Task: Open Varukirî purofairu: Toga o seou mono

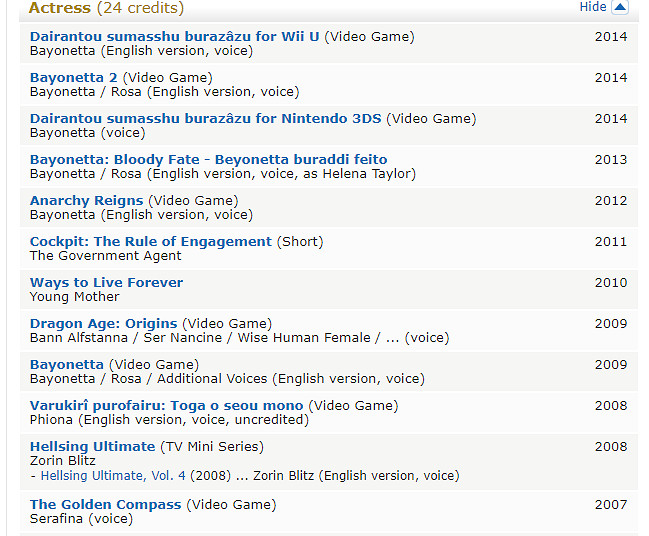Action: pyautogui.click(x=166, y=406)
